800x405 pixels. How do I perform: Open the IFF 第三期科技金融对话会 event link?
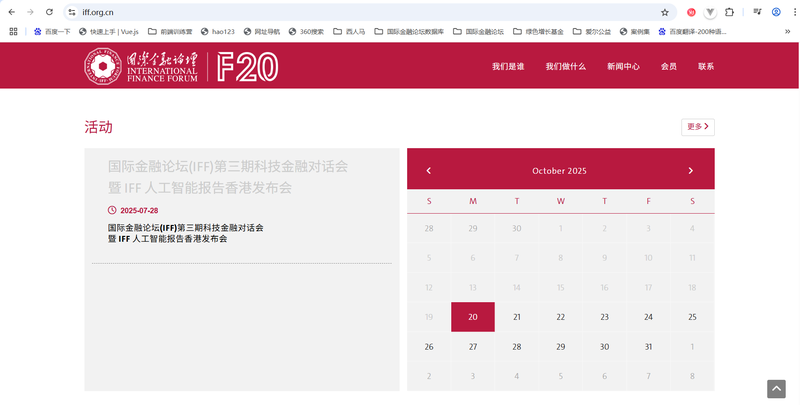(x=185, y=233)
